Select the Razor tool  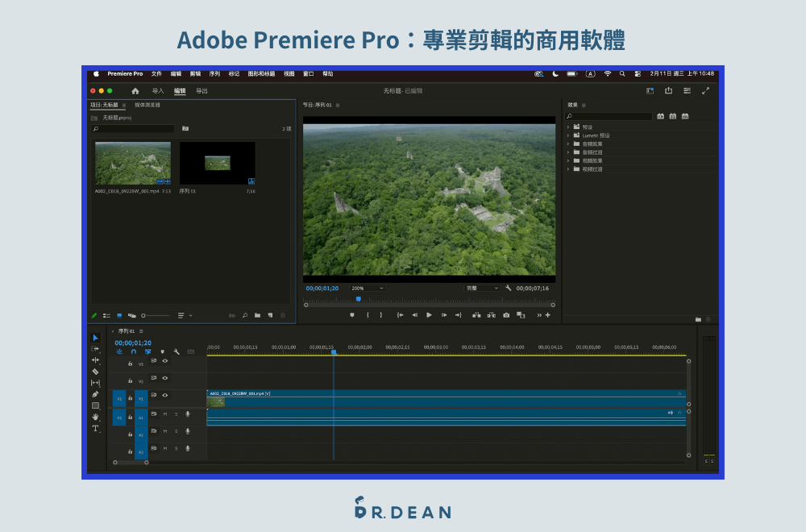[x=95, y=372]
